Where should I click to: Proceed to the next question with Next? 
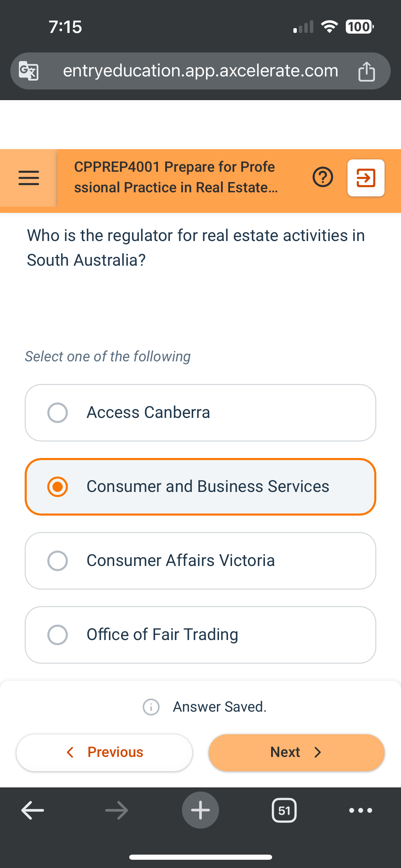[296, 752]
